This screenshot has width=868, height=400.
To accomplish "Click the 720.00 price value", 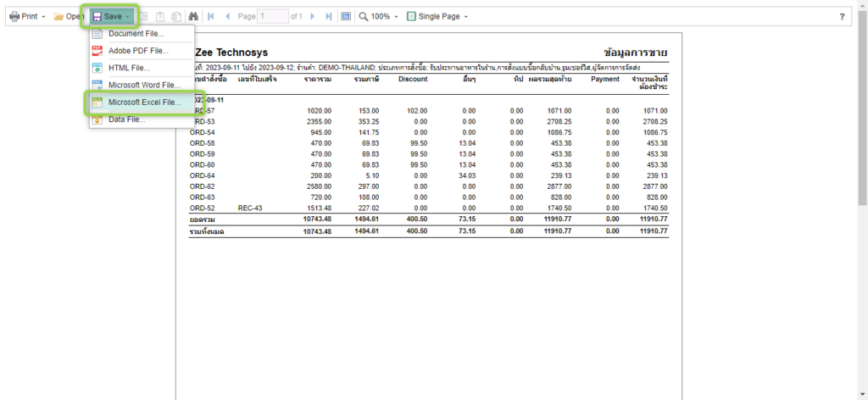I will [x=321, y=197].
